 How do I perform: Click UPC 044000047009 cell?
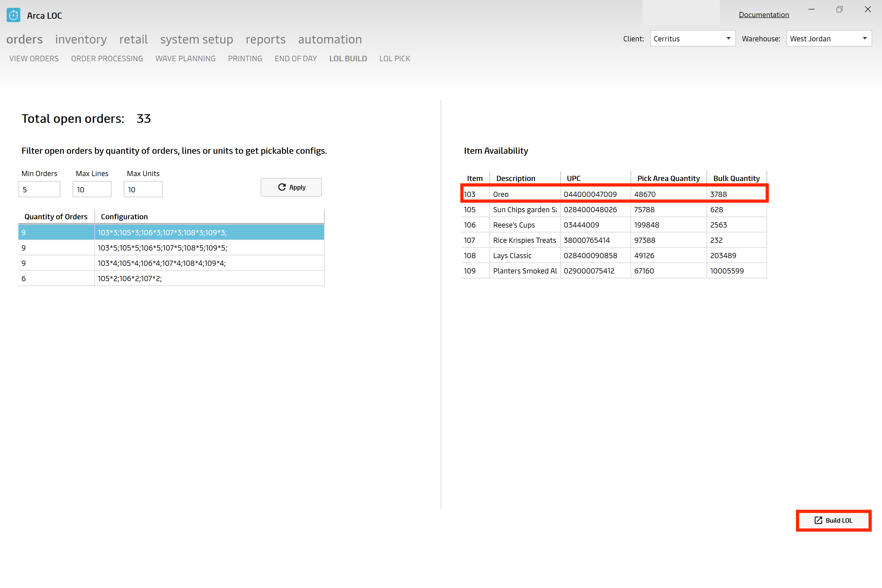pyautogui.click(x=595, y=194)
